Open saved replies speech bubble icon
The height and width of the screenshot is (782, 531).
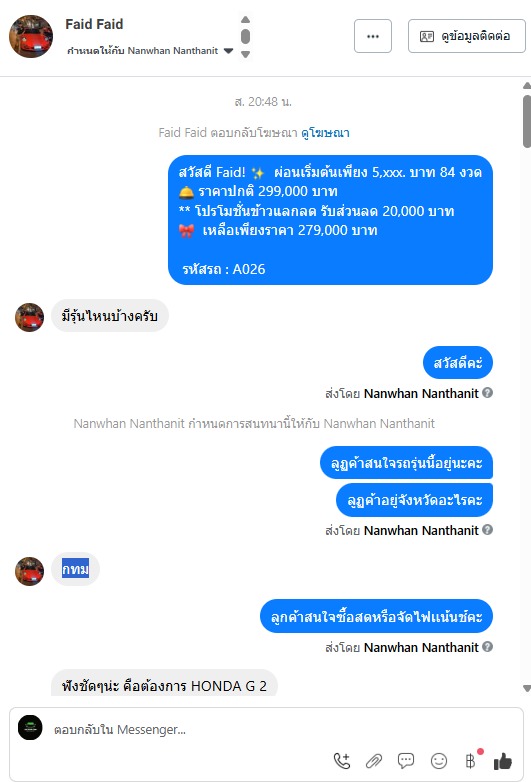point(406,761)
